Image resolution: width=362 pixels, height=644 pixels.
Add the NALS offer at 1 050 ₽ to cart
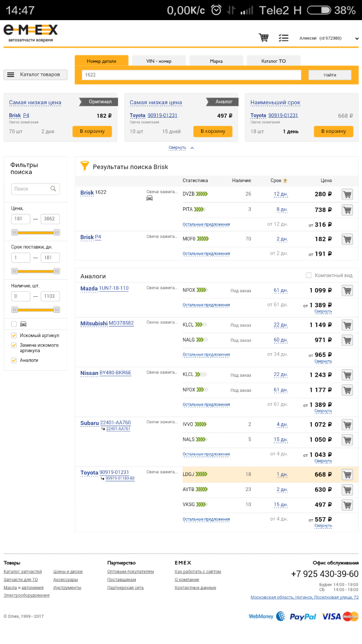[347, 440]
